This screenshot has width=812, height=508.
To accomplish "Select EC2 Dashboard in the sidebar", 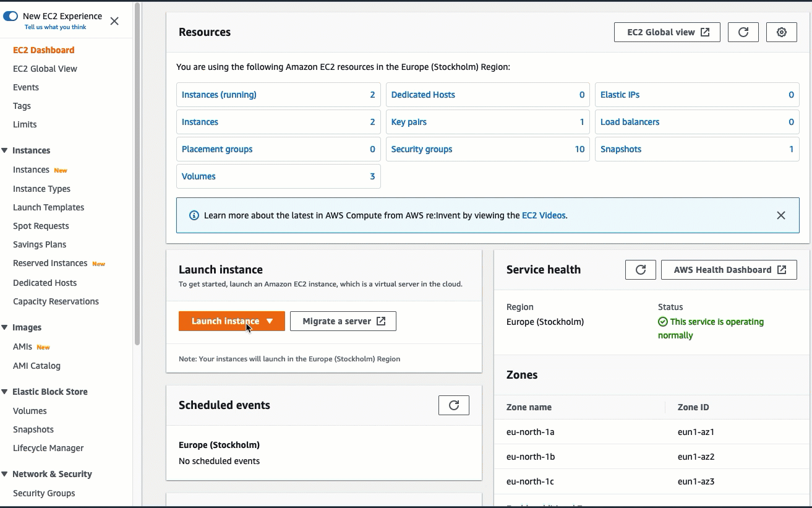I will [x=43, y=50].
